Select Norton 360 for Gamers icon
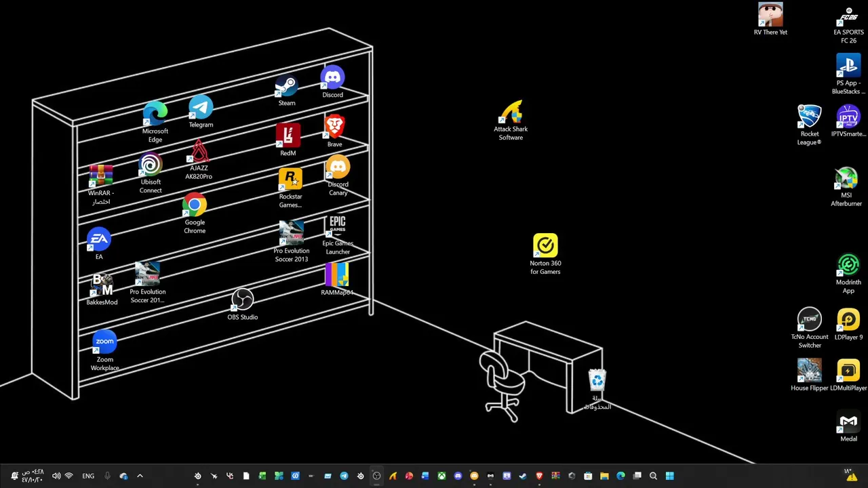 545,255
